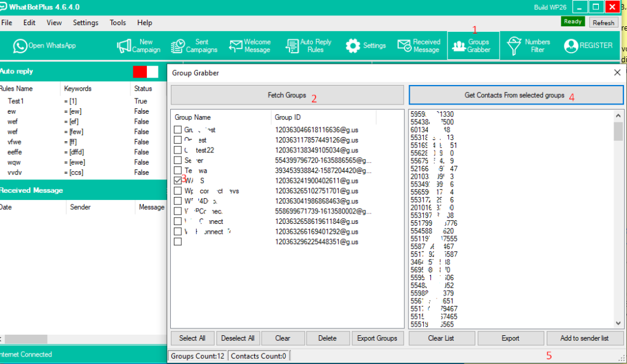
Task: Click the Fetch Groups button
Action: (x=287, y=95)
